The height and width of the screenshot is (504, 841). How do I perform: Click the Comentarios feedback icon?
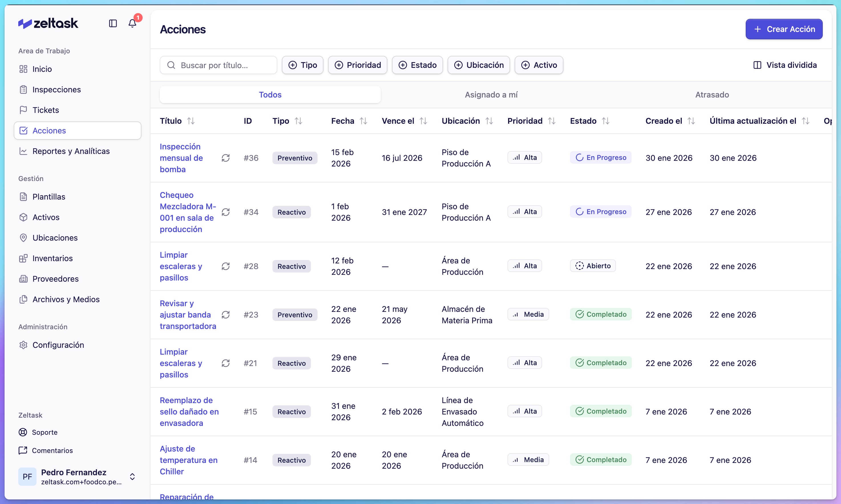tap(23, 450)
